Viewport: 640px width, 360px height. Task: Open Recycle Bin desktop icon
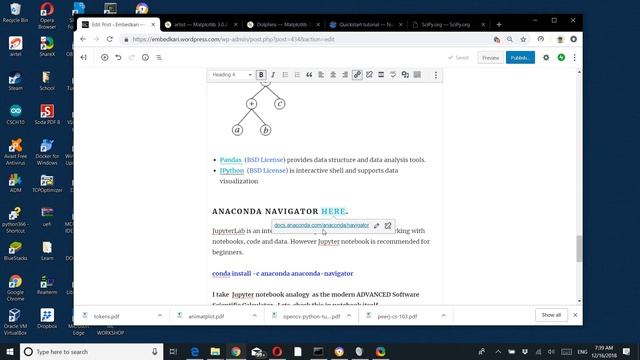pyautogui.click(x=16, y=13)
